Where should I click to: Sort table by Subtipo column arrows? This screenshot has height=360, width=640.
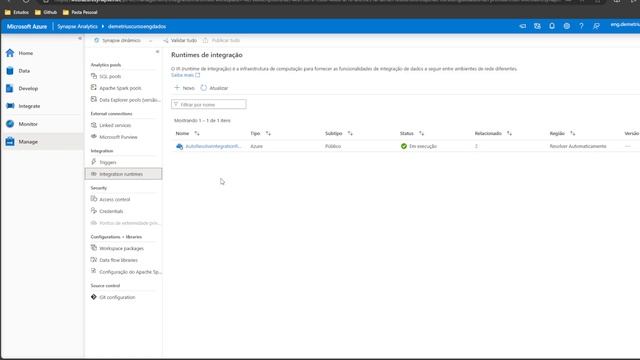(350, 133)
